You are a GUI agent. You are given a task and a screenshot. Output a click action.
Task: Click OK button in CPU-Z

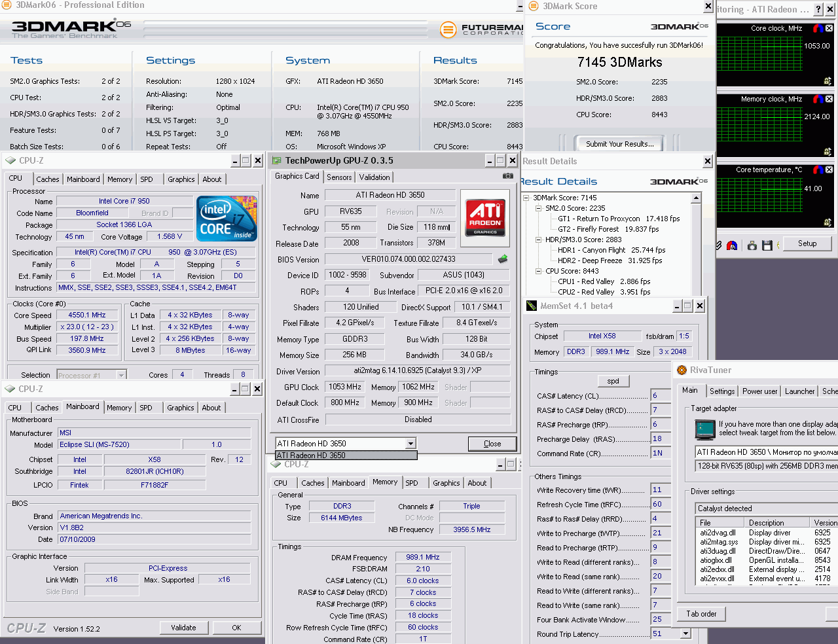point(236,628)
